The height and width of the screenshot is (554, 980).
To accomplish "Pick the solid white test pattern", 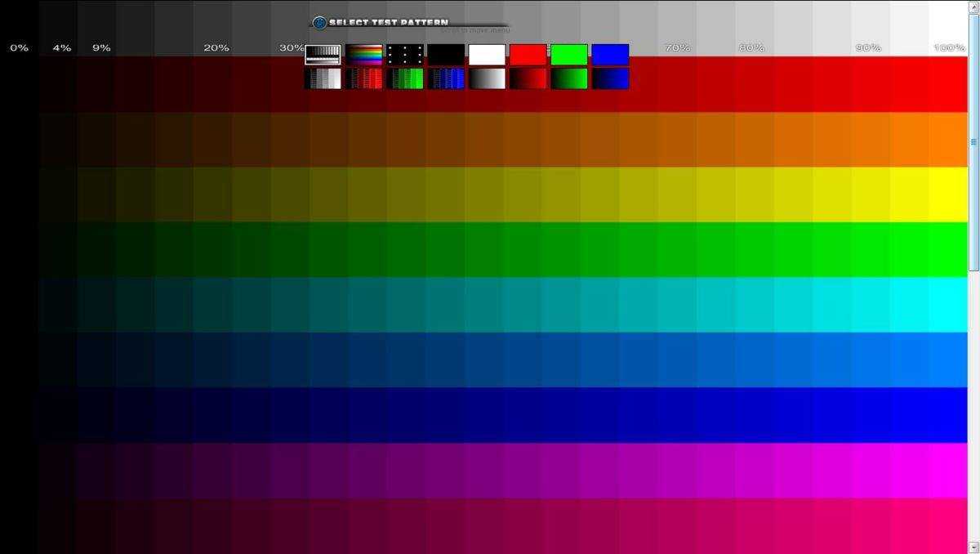I will 487,55.
